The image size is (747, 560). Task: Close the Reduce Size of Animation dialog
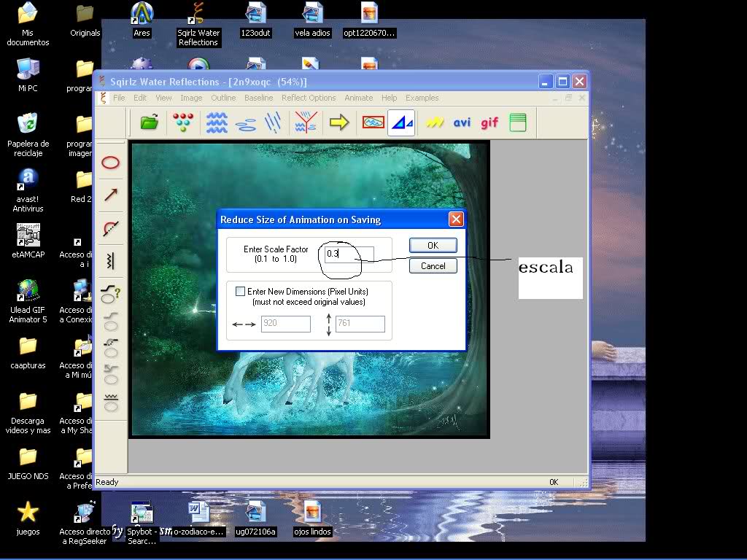[x=456, y=219]
